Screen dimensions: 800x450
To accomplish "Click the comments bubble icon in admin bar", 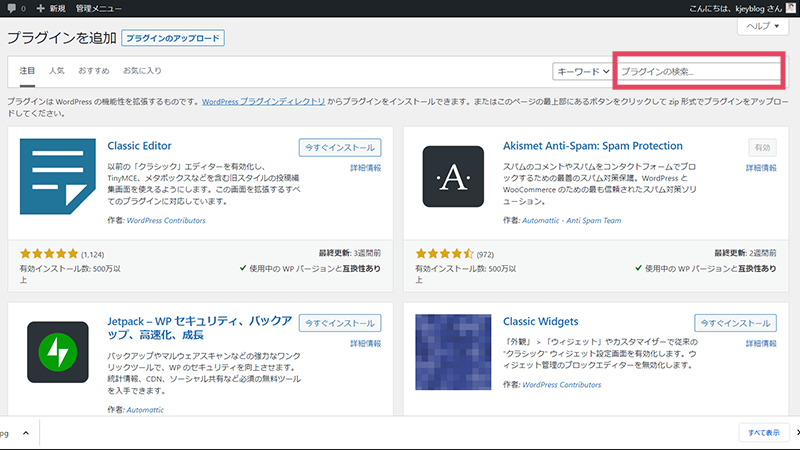I will pos(11,8).
